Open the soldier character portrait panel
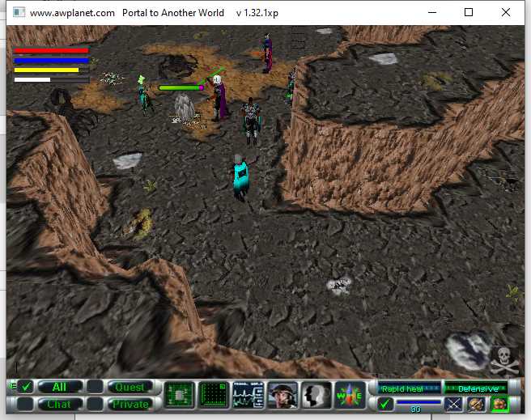 point(282,395)
